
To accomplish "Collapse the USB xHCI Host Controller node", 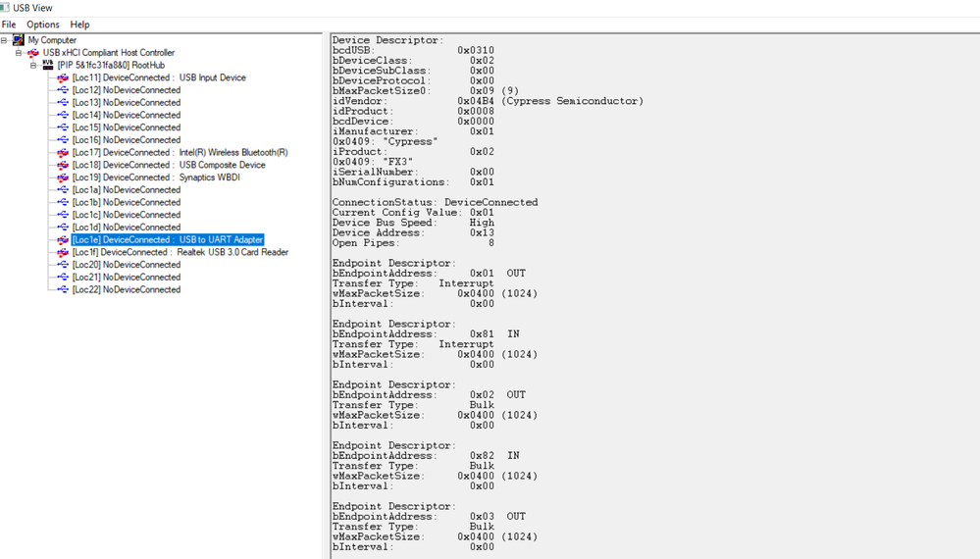I will click(19, 52).
